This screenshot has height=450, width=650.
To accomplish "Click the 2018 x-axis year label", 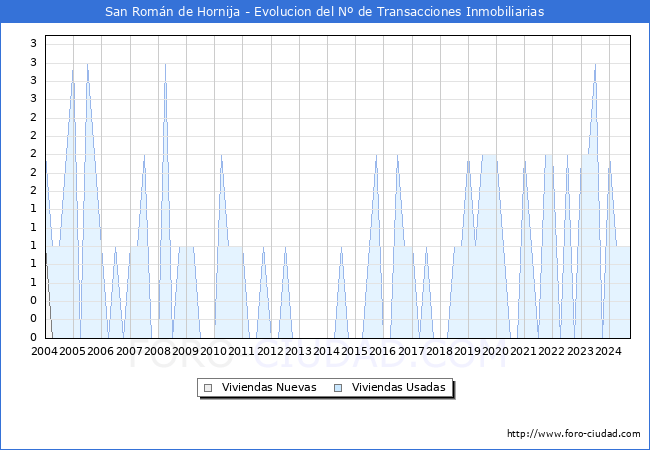I will [x=439, y=351].
